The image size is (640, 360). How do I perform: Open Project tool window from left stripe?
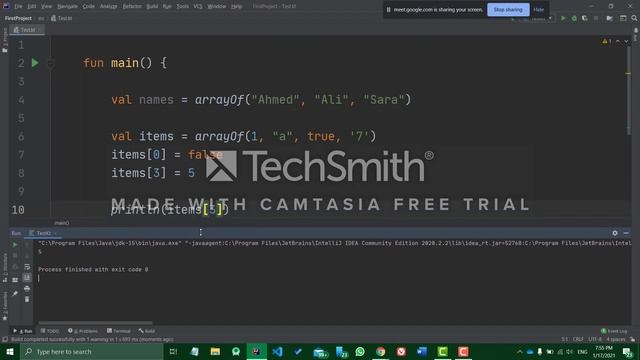tap(4, 41)
